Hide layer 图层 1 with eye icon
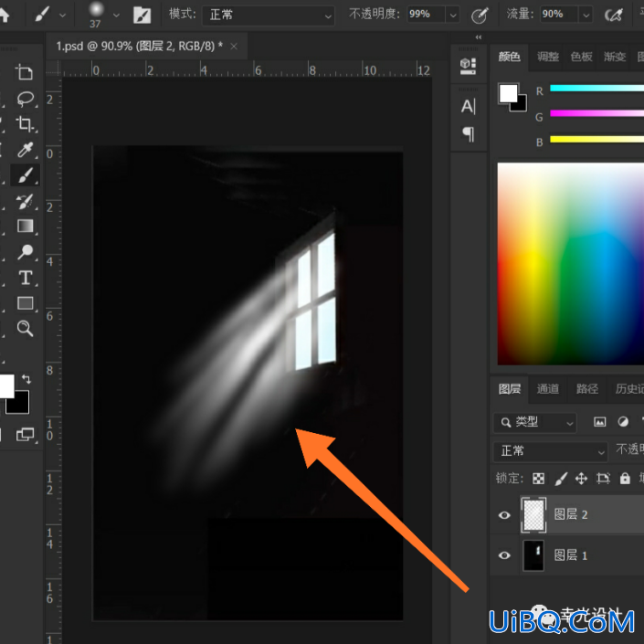This screenshot has width=644, height=644. [504, 555]
